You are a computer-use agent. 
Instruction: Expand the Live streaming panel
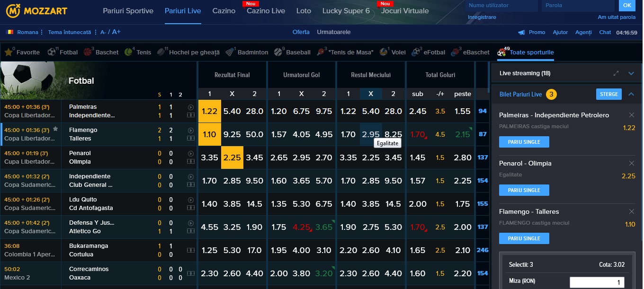click(x=631, y=73)
